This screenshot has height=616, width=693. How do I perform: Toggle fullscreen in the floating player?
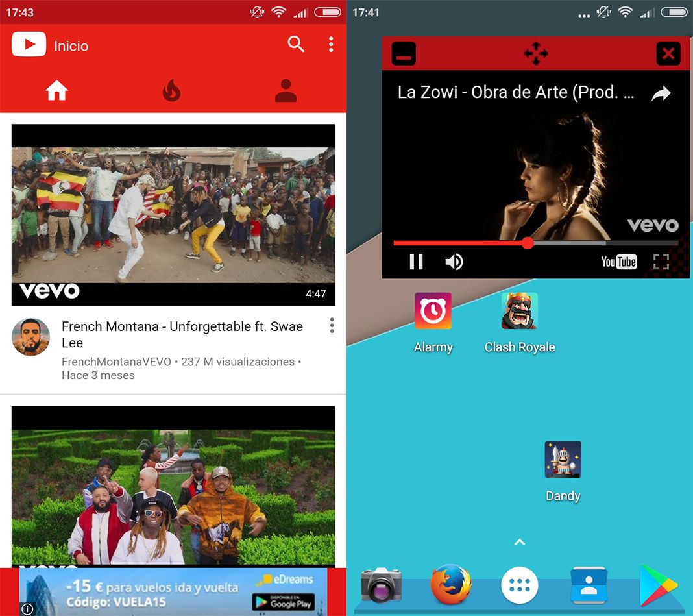point(661,262)
